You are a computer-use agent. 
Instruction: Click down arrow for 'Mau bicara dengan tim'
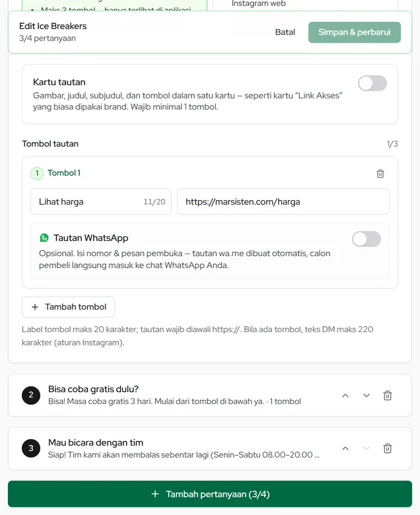click(366, 448)
